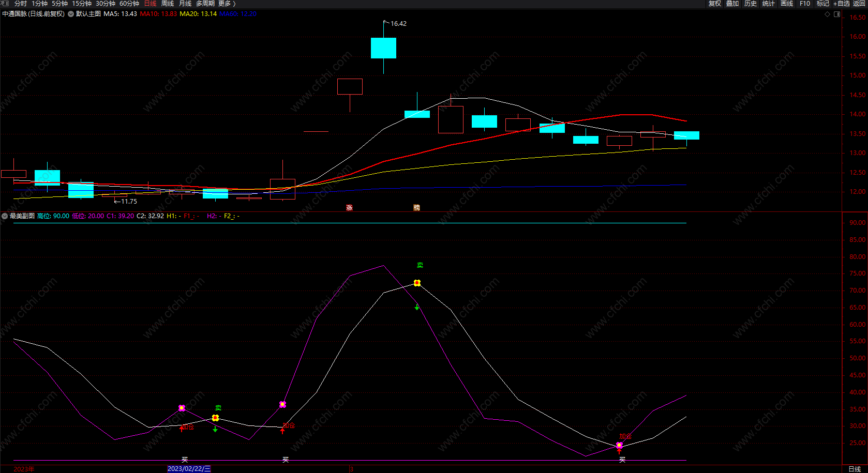Open the 复权 adjustment menu
The width and height of the screenshot is (868, 473).
click(715, 4)
